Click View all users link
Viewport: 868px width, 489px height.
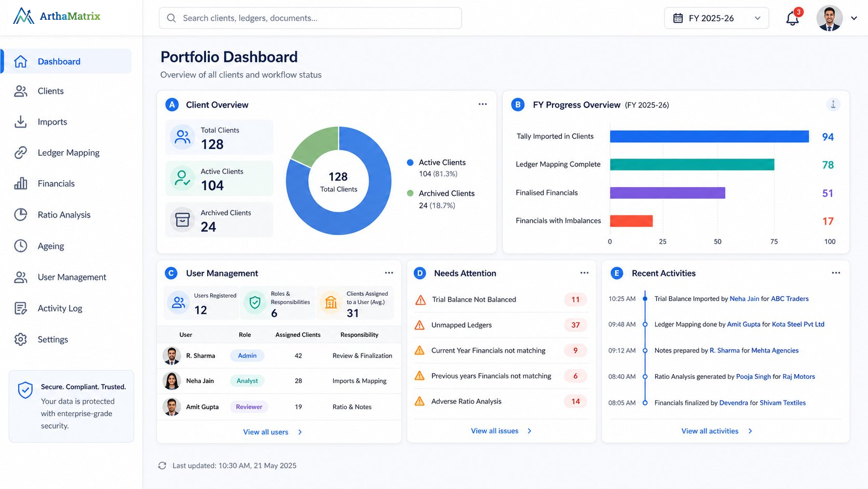(273, 432)
